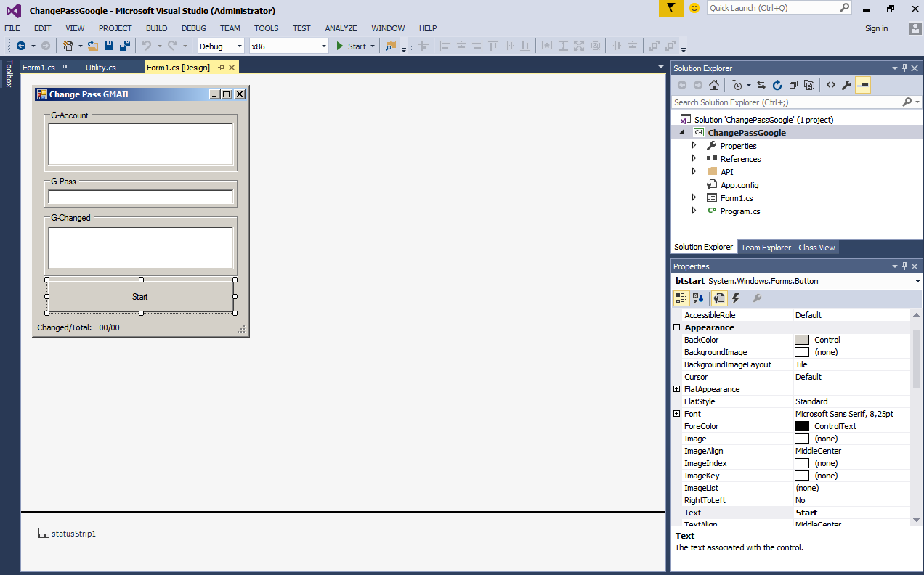Viewport: 924px width, 575px height.
Task: Open the BUILD menu
Action: coord(156,28)
